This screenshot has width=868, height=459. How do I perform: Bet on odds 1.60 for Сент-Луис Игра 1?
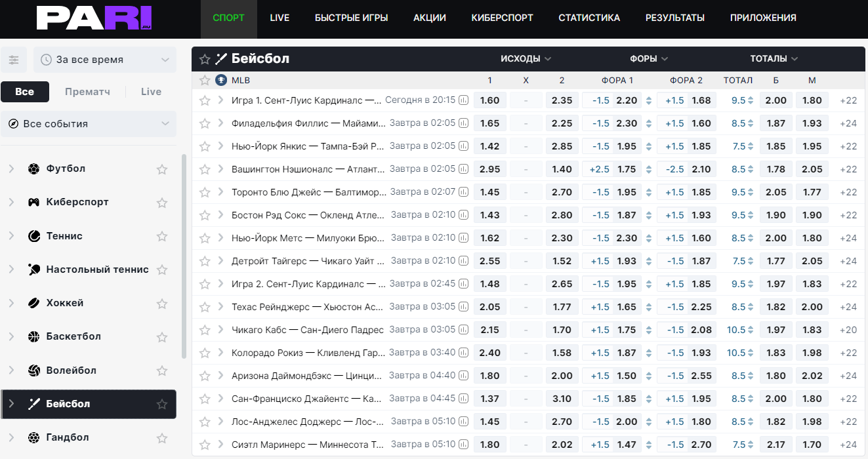pyautogui.click(x=489, y=100)
